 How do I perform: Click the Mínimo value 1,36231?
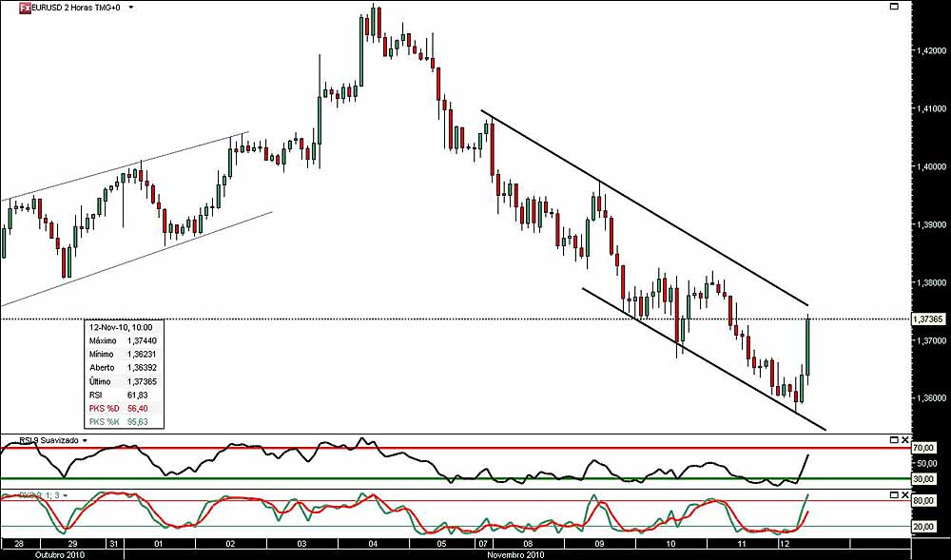tap(140, 355)
